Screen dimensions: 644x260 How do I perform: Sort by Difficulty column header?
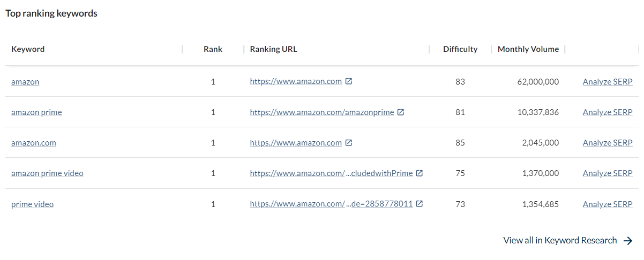pyautogui.click(x=460, y=49)
